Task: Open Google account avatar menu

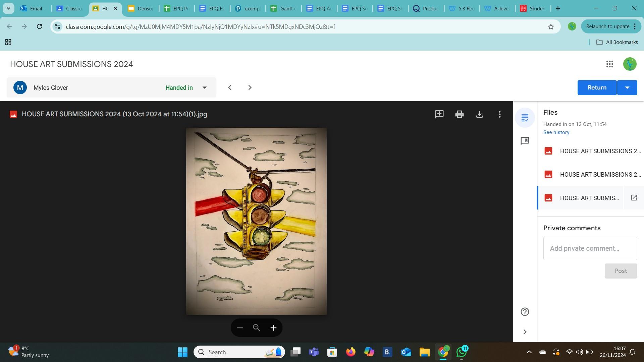Action: coord(630,64)
